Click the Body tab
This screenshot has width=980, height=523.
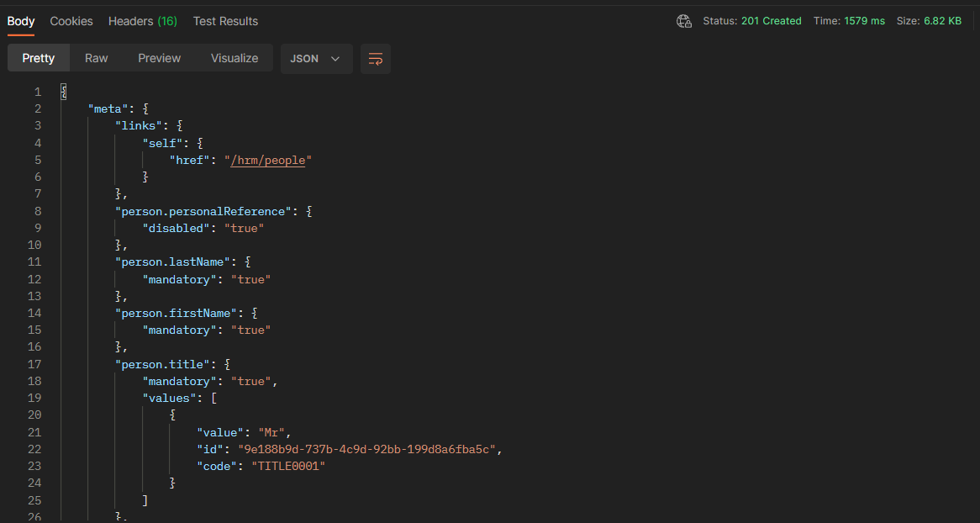(20, 21)
